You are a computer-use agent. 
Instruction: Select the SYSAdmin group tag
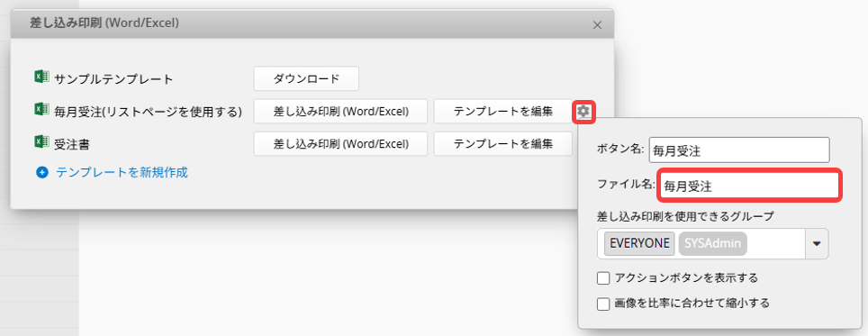point(713,243)
